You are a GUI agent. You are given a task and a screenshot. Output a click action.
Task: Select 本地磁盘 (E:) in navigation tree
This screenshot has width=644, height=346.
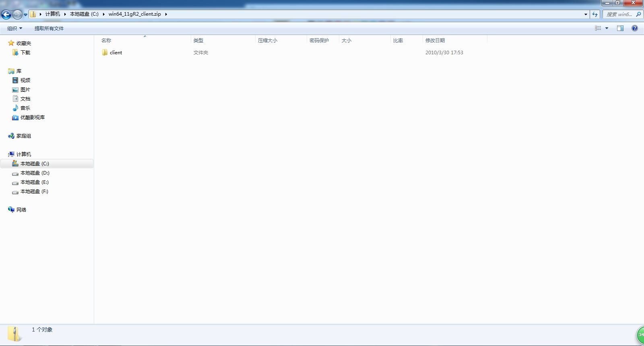[35, 182]
